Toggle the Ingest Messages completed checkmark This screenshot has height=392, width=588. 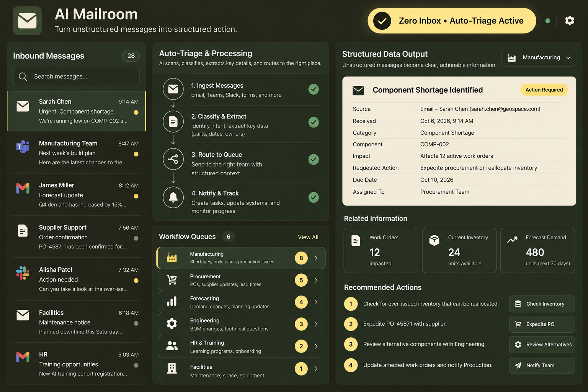click(314, 89)
